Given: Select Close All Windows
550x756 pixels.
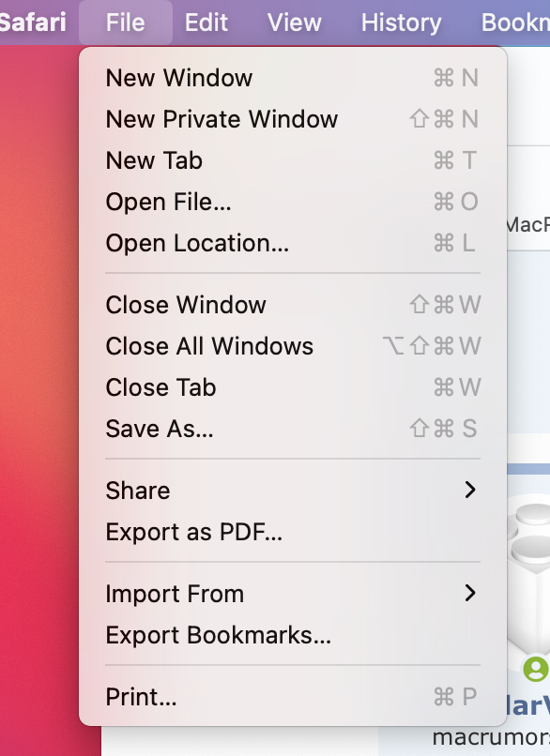Looking at the screenshot, I should (293, 346).
